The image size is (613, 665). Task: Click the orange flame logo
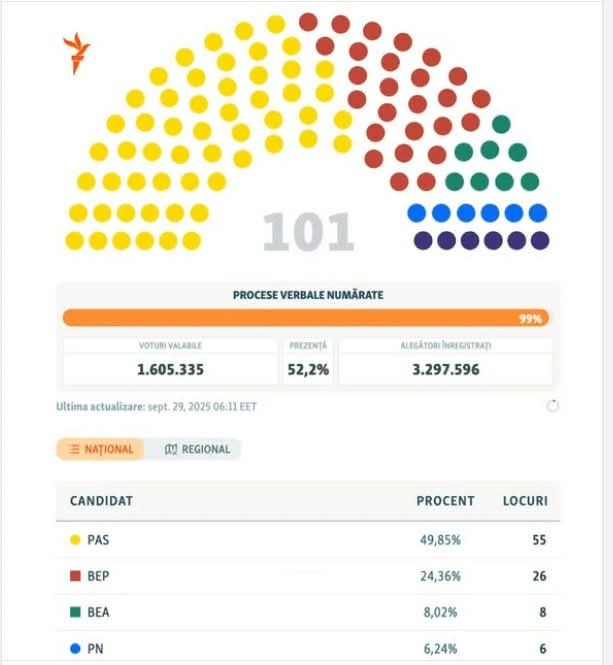coord(77,52)
